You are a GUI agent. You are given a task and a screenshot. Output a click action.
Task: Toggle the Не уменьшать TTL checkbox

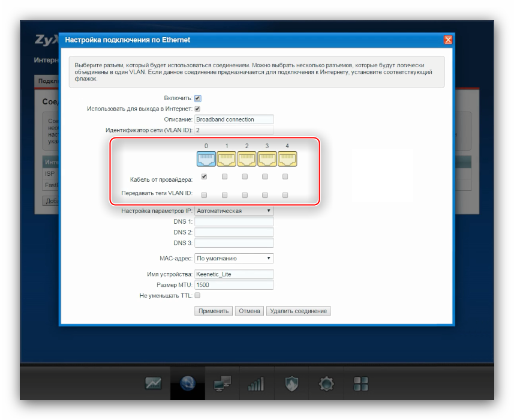click(x=198, y=295)
